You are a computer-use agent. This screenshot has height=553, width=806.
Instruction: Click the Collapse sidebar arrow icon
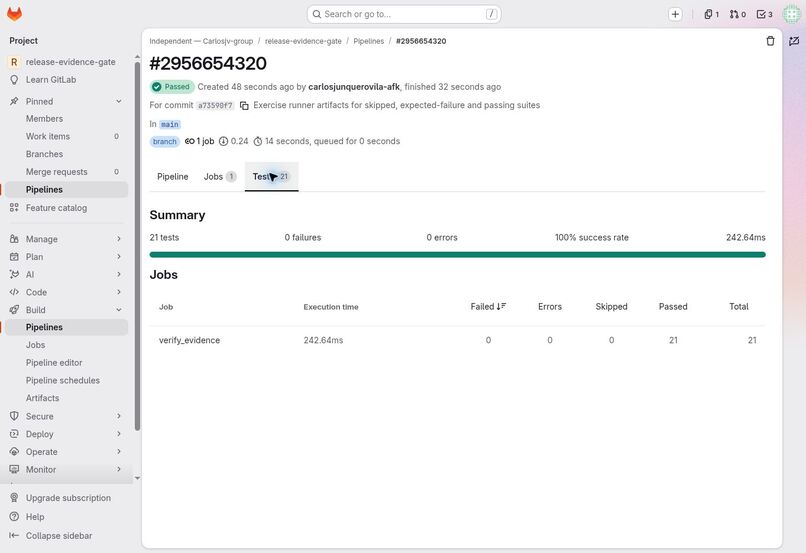(14, 536)
